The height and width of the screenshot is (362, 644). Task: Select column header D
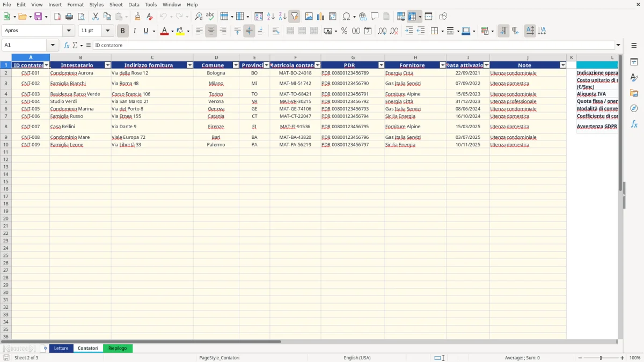216,57
